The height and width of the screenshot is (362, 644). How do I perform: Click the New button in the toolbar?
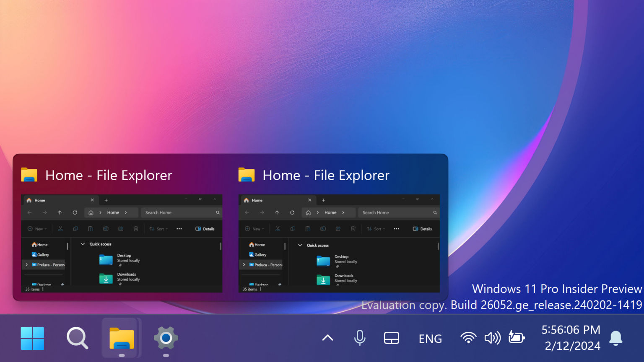click(37, 229)
